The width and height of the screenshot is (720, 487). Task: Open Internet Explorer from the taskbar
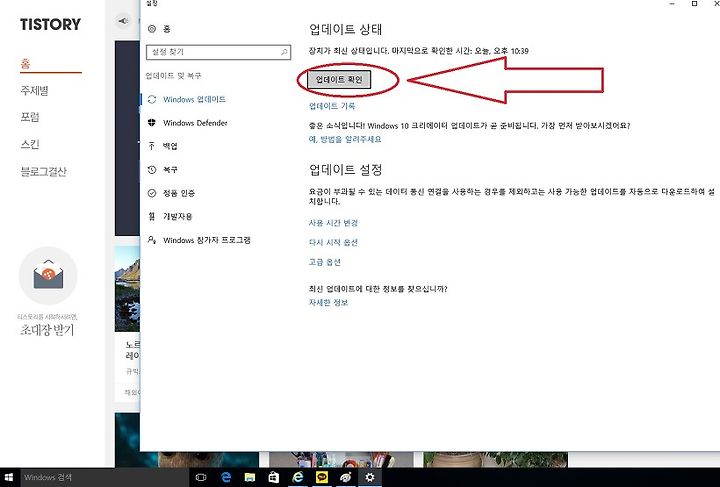pos(298,477)
